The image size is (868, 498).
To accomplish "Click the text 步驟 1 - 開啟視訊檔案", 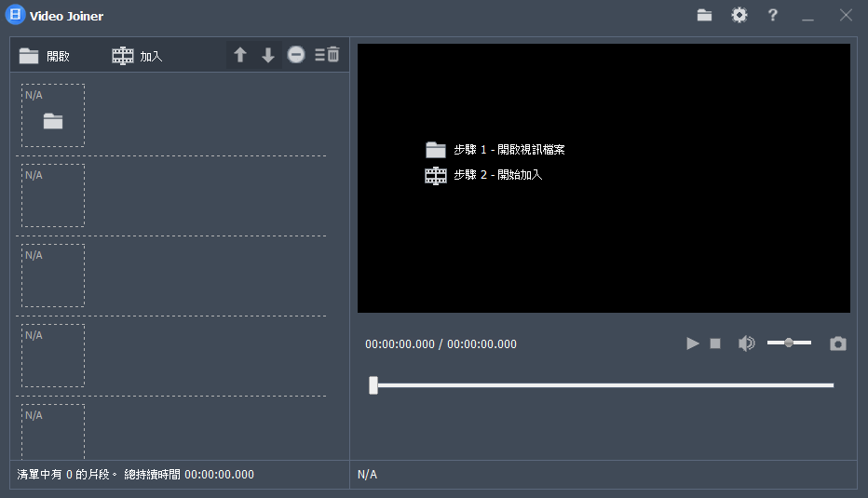I will coord(509,149).
